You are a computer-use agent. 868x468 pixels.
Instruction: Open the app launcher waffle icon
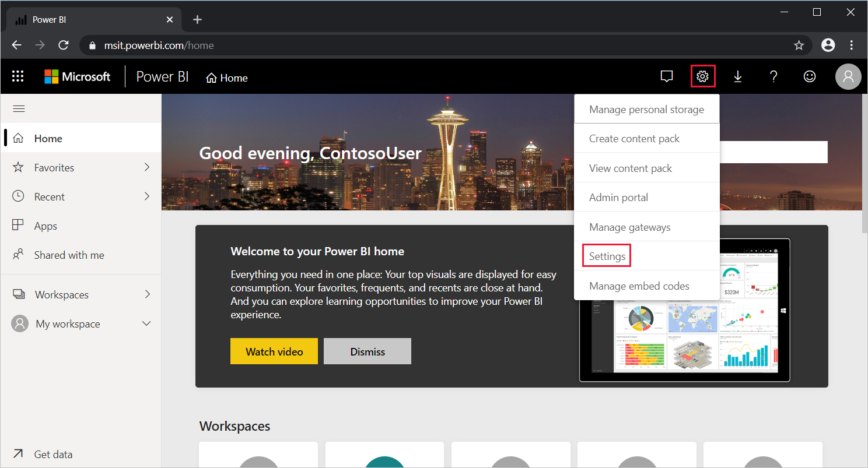pyautogui.click(x=18, y=76)
